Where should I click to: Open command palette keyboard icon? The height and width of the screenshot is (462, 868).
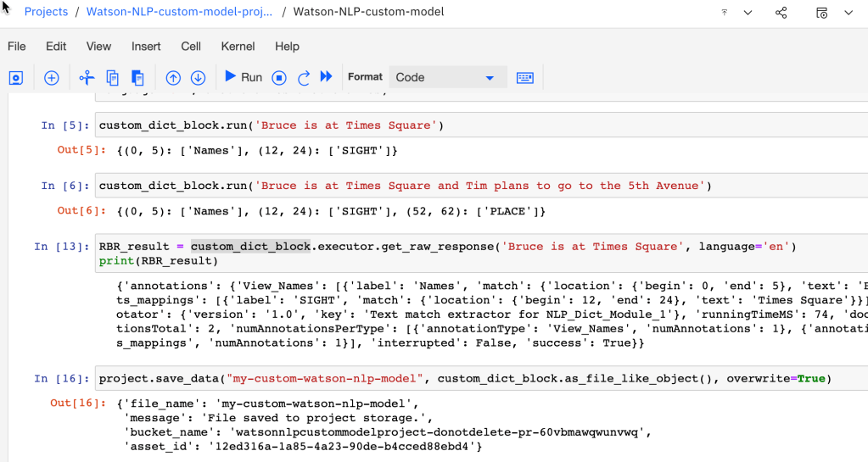(x=525, y=77)
